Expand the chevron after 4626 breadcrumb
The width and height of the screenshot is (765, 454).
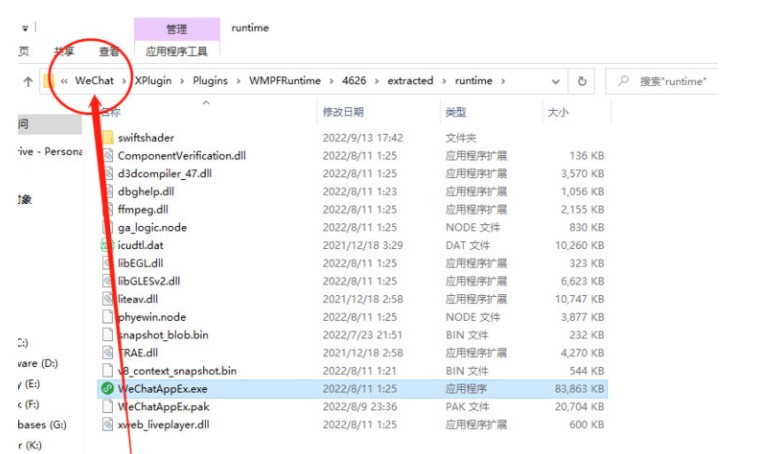pyautogui.click(x=377, y=81)
